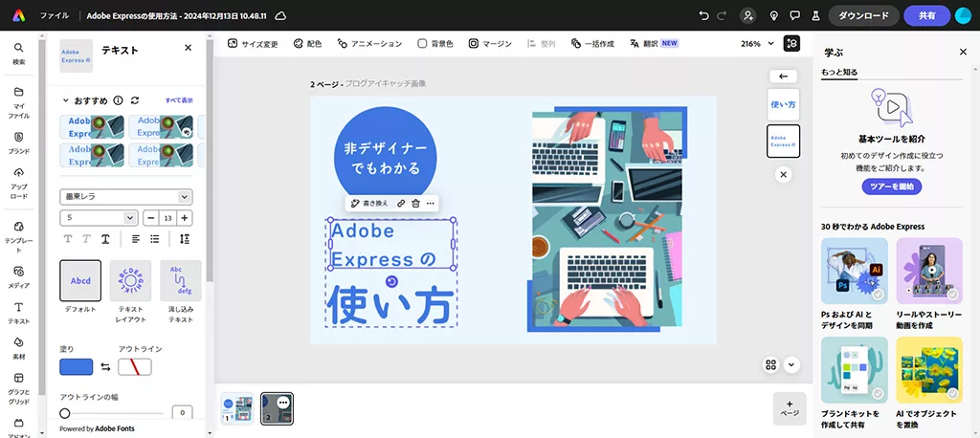The height and width of the screenshot is (438, 980).
Task: Open the comments icon
Action: (794, 15)
